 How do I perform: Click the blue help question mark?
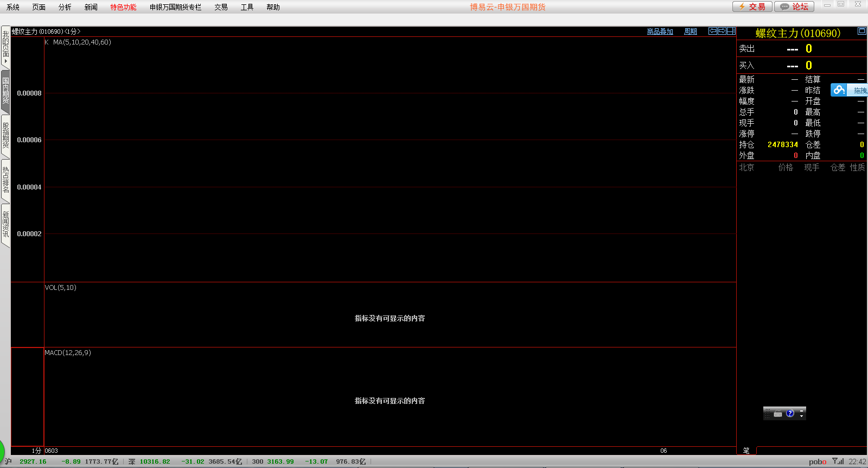coord(790,413)
